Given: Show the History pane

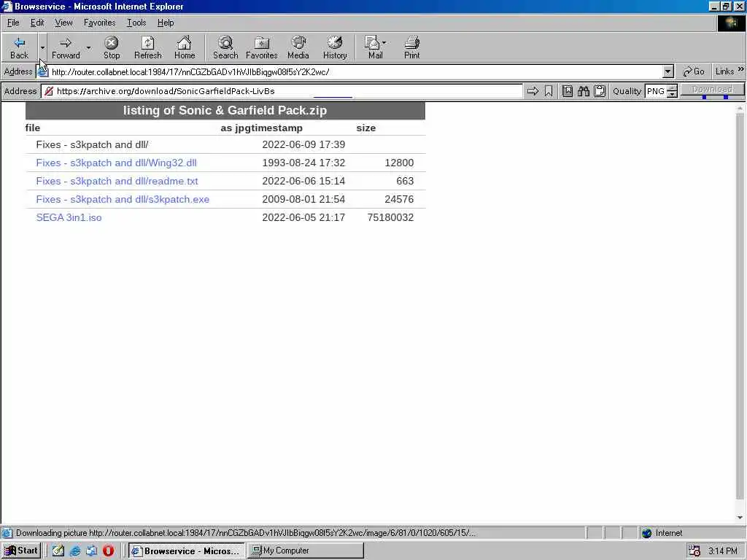Looking at the screenshot, I should pos(335,47).
